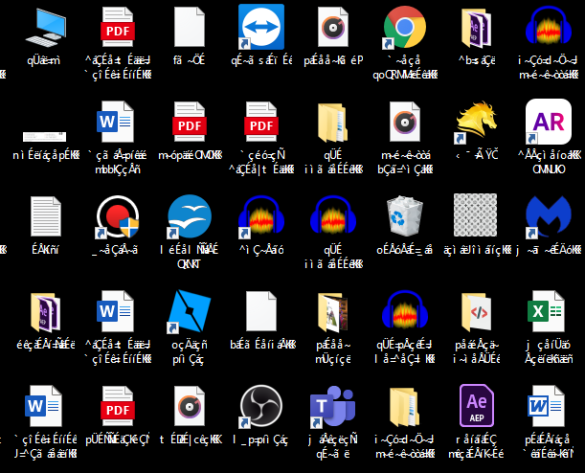Select the Excel spreadsheet file

tap(546, 311)
